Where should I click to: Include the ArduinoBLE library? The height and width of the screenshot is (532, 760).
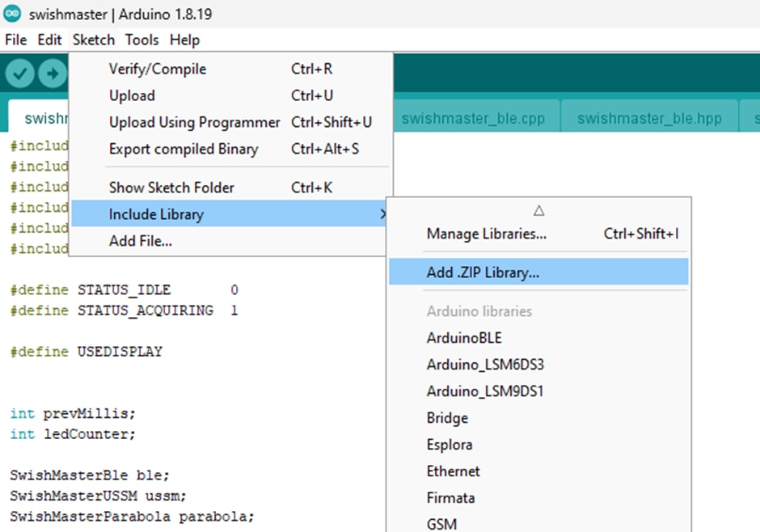click(538, 338)
